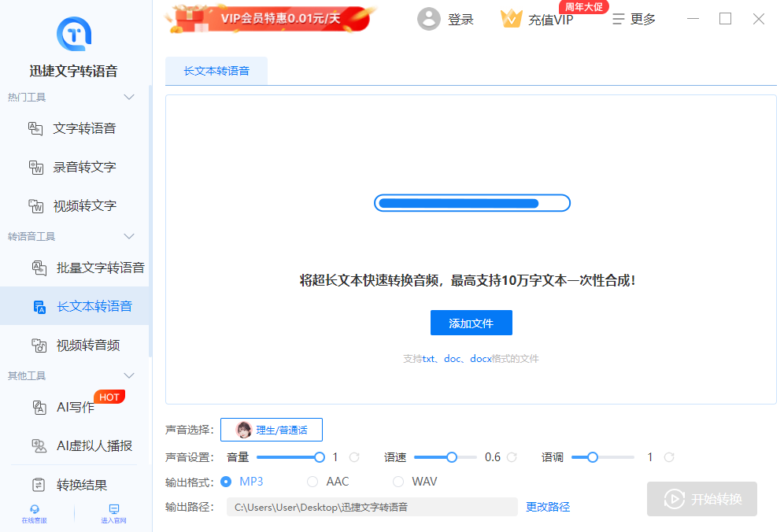Select AAC output format

coord(312,482)
